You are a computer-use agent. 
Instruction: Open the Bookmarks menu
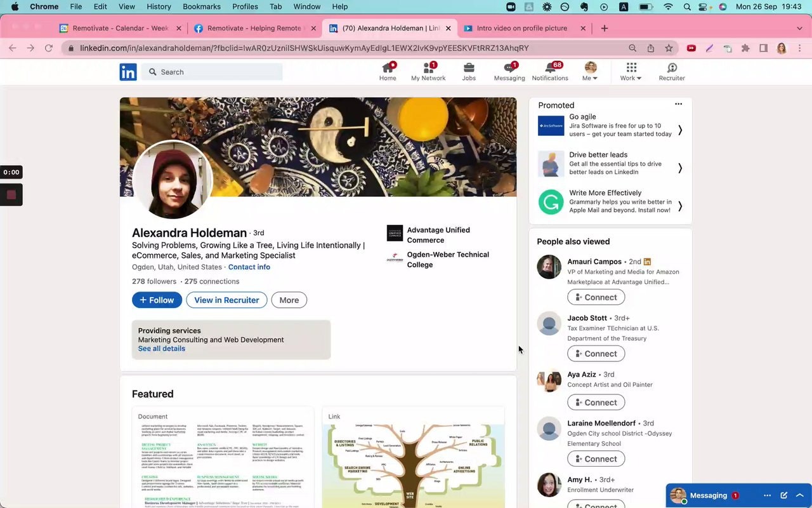coord(201,6)
